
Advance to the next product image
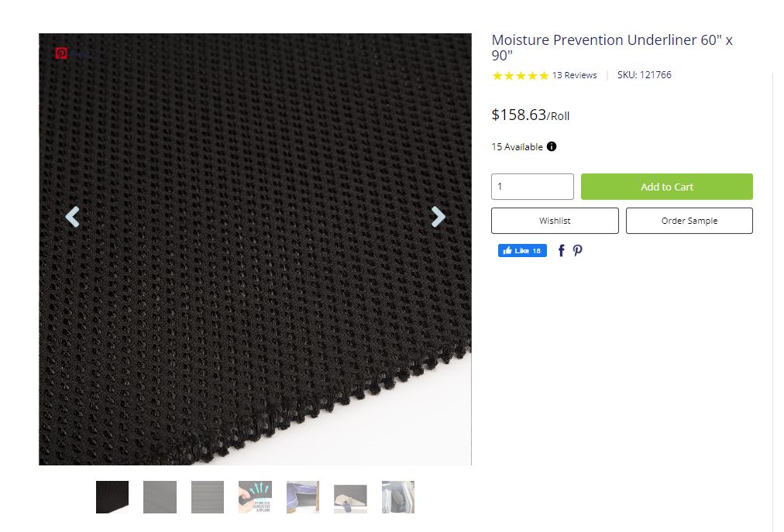click(438, 217)
